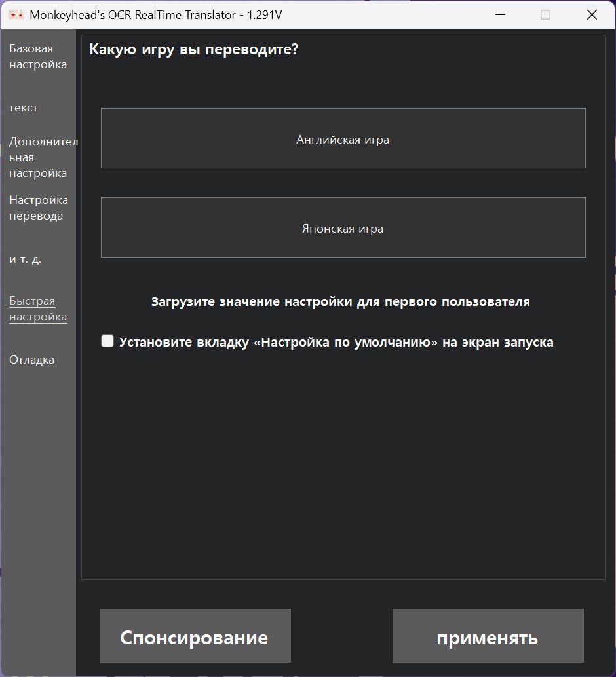Go to Настройка перевода tab
Image resolution: width=616 pixels, height=677 pixels.
click(x=39, y=208)
